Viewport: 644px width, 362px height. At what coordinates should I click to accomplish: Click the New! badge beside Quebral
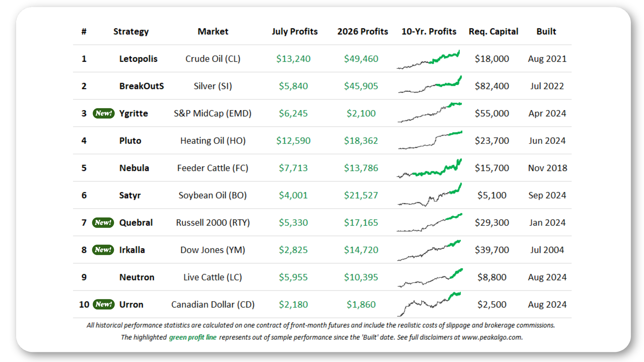(x=103, y=222)
